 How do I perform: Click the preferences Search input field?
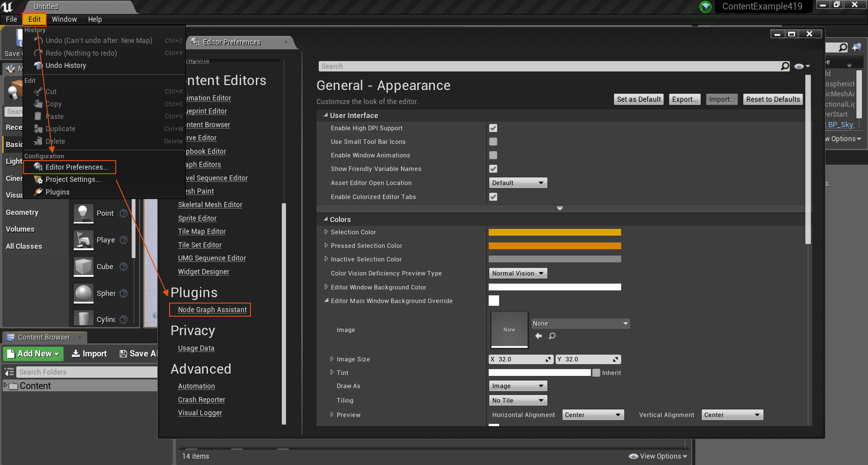[549, 66]
